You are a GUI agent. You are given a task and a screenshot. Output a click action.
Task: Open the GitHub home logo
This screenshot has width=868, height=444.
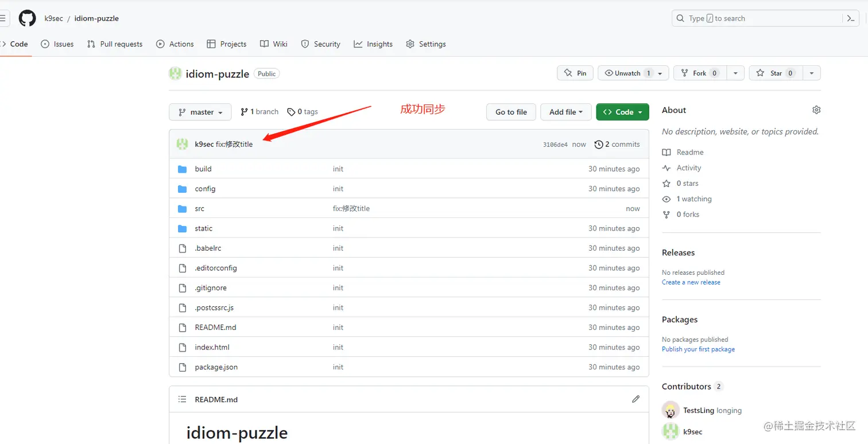click(27, 18)
